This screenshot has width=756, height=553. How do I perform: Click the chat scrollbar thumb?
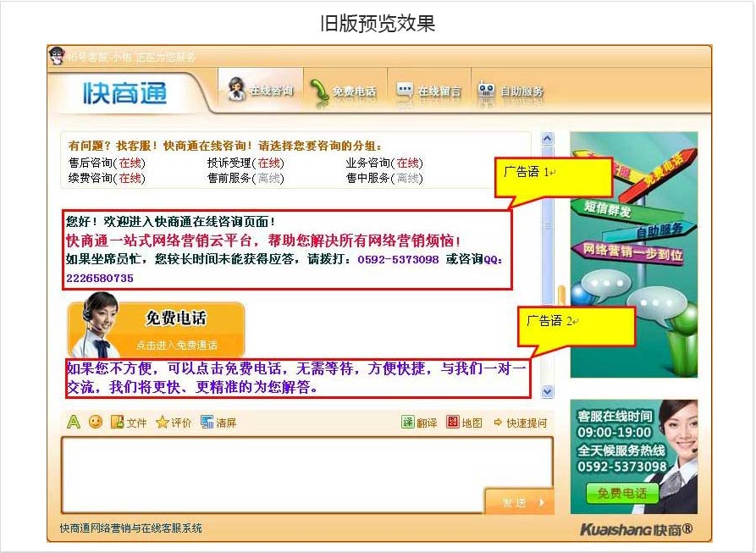click(x=547, y=224)
